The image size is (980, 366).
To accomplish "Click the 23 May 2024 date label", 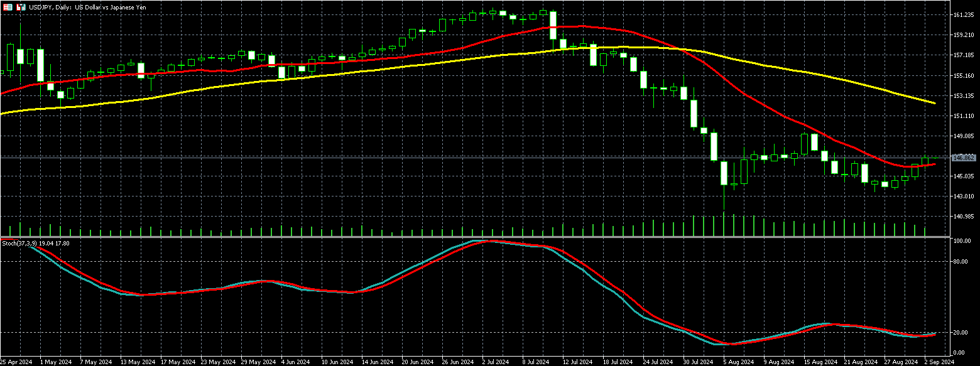I will tap(218, 362).
